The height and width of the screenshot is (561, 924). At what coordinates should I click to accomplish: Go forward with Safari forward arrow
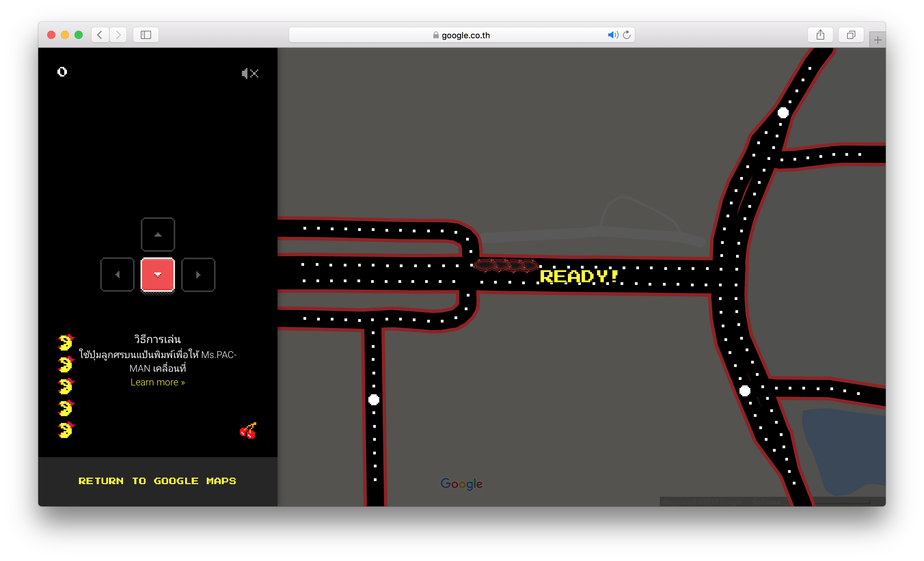pos(118,35)
